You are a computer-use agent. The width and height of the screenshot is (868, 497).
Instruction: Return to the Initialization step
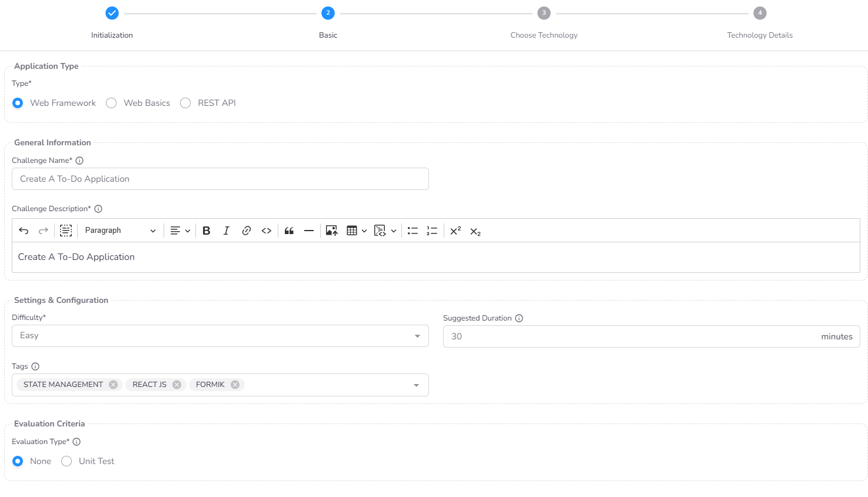click(x=111, y=12)
